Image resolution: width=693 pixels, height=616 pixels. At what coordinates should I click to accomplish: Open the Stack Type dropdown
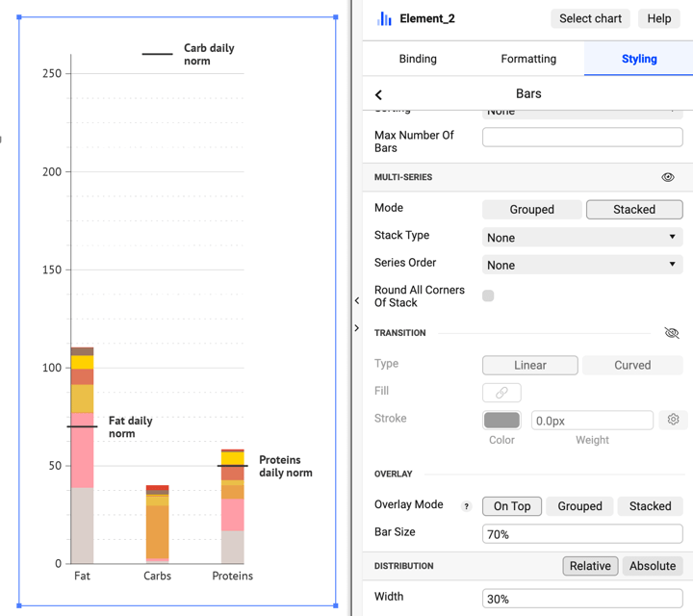[582, 238]
